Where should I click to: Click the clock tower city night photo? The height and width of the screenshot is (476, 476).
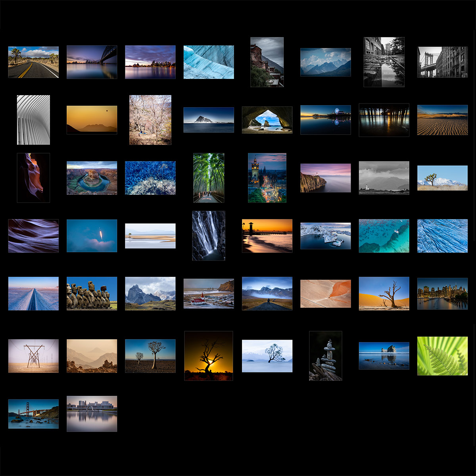point(267,178)
